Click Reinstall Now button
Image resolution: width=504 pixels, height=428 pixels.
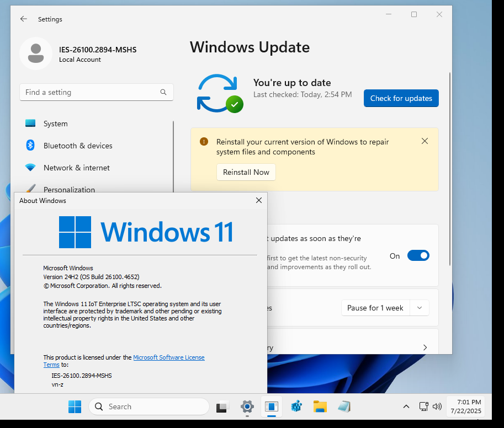246,172
